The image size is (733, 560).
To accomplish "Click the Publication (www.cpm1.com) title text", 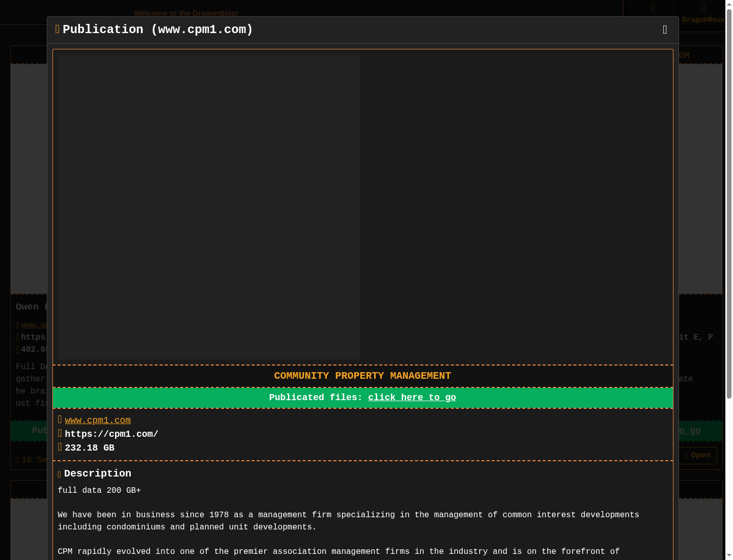I will 158,30.
